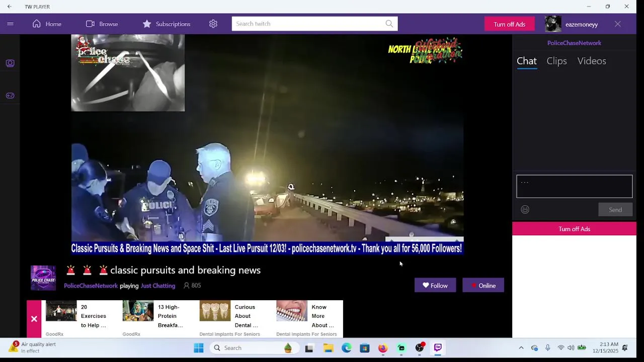Click Turn off Ads bar under chat
The width and height of the screenshot is (644, 362).
pyautogui.click(x=574, y=229)
